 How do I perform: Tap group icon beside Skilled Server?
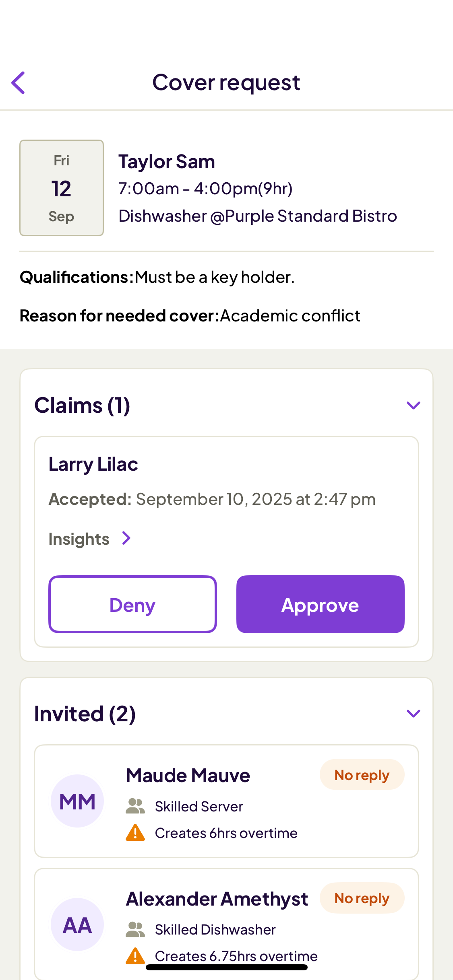[x=135, y=806]
